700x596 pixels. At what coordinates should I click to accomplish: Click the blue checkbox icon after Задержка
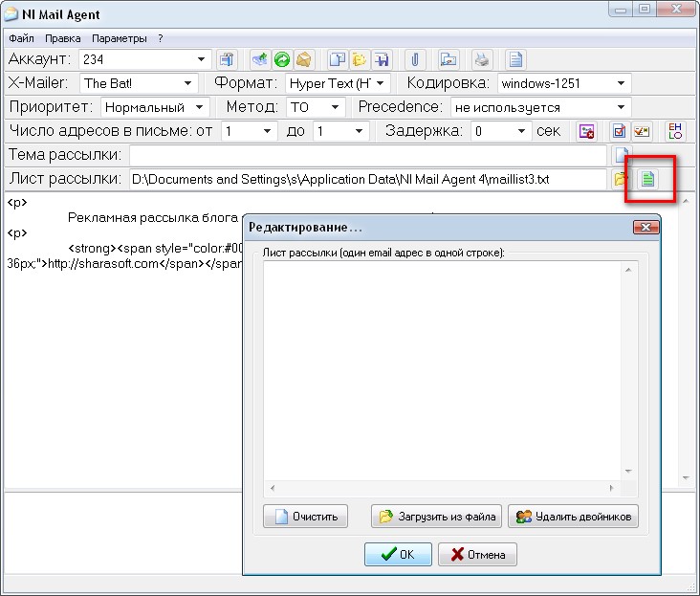[x=619, y=131]
